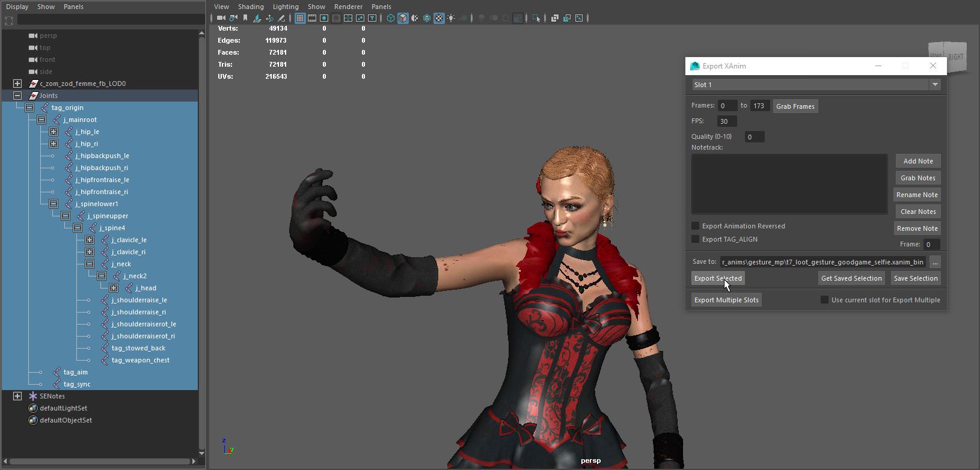Toggle the Film Gate icon

point(312,18)
